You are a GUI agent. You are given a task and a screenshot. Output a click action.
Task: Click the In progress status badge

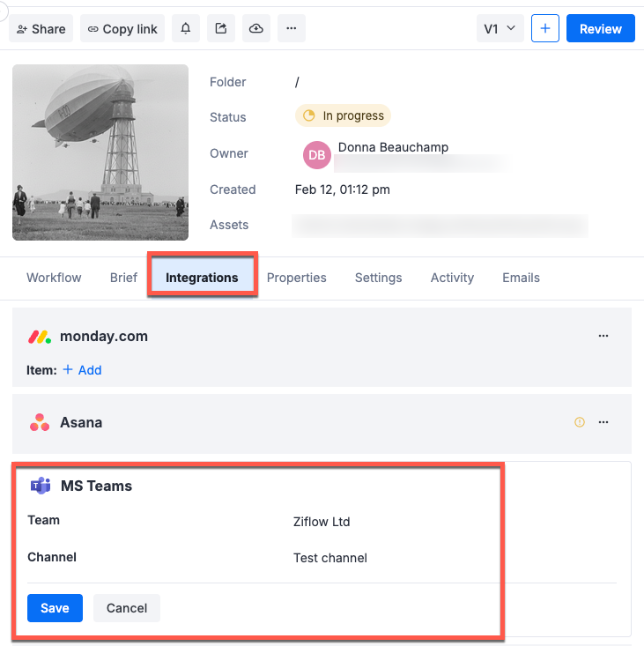coord(343,115)
